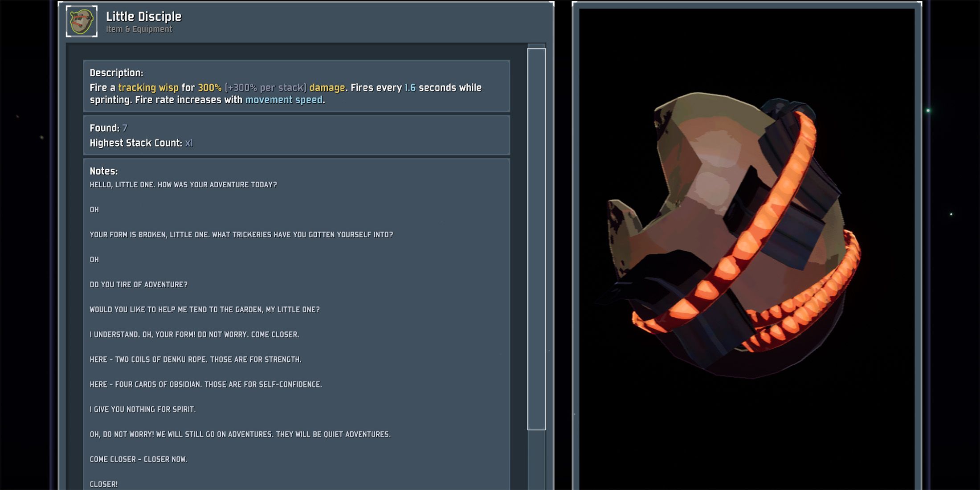This screenshot has height=490, width=980.
Task: Click the line "COME CLOSER - CLOSER NOW."
Action: (x=139, y=459)
